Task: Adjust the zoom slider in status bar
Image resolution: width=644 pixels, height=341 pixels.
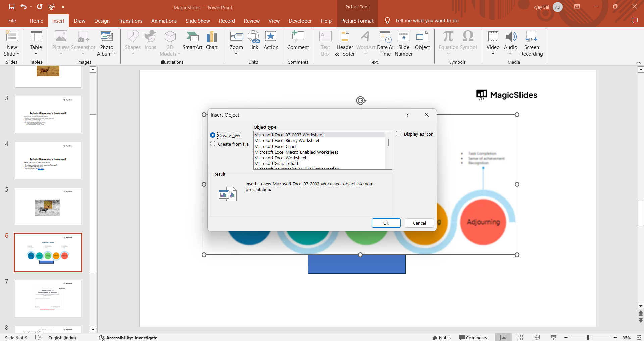Action: click(x=588, y=338)
